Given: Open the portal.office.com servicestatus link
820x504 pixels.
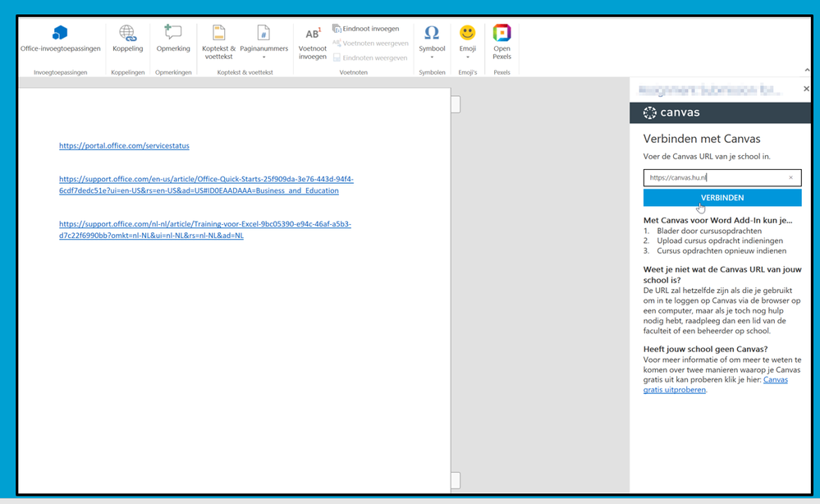Looking at the screenshot, I should click(124, 146).
